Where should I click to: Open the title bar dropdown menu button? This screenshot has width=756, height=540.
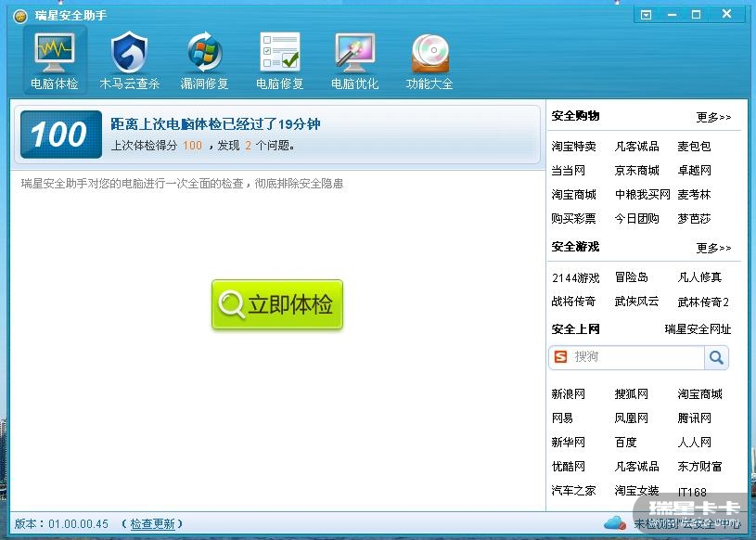tap(646, 15)
